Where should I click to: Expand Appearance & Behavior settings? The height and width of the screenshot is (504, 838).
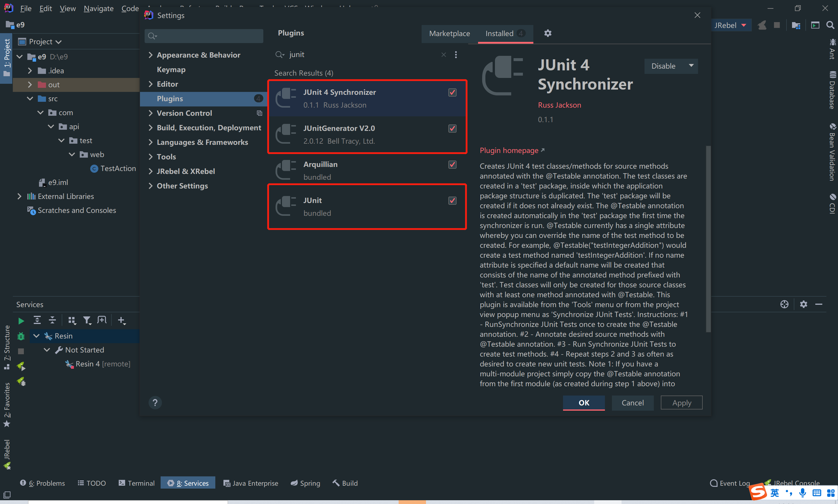pyautogui.click(x=150, y=55)
